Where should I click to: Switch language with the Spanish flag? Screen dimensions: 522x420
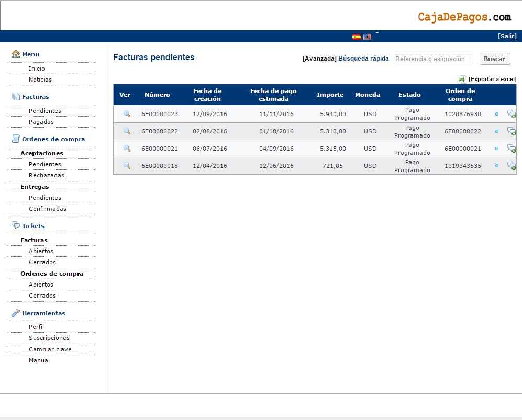click(356, 37)
